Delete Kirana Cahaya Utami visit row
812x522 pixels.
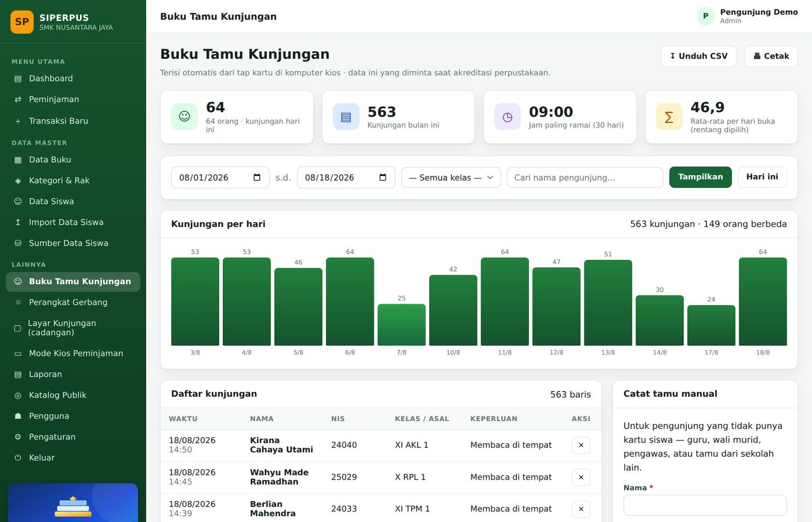[x=581, y=445]
